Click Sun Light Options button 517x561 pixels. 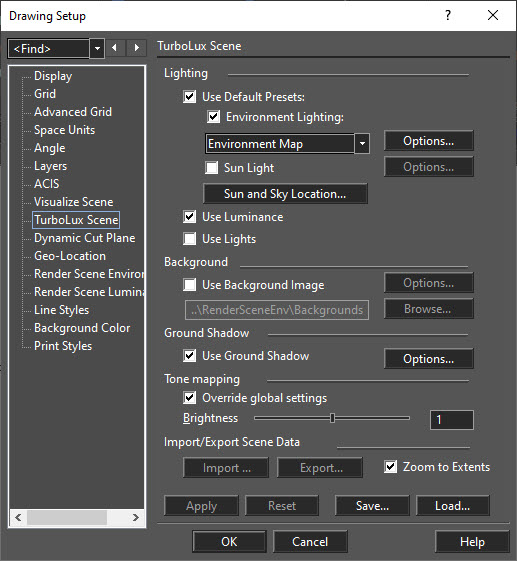(429, 167)
